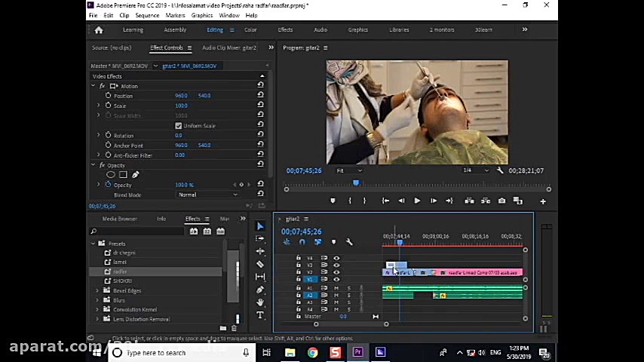The image size is (644, 362).
Task: Uncheck the Uniform Scale checkbox
Action: point(179,126)
